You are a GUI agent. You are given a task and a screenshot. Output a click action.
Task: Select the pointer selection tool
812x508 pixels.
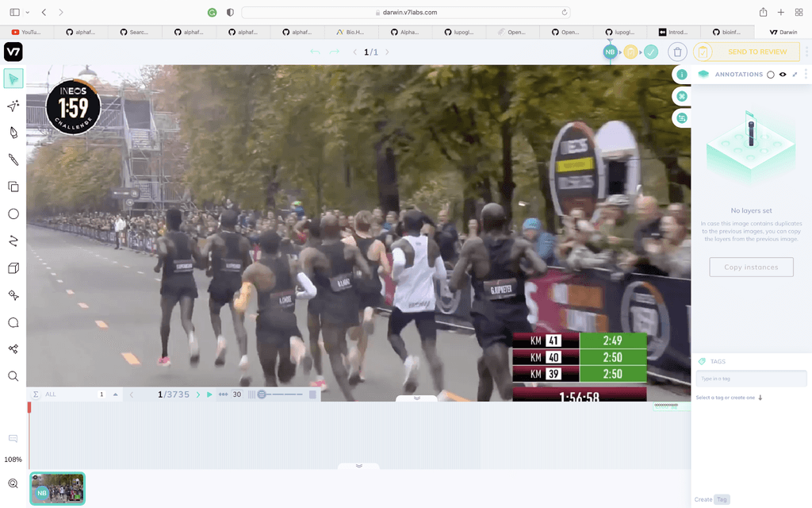click(x=13, y=79)
